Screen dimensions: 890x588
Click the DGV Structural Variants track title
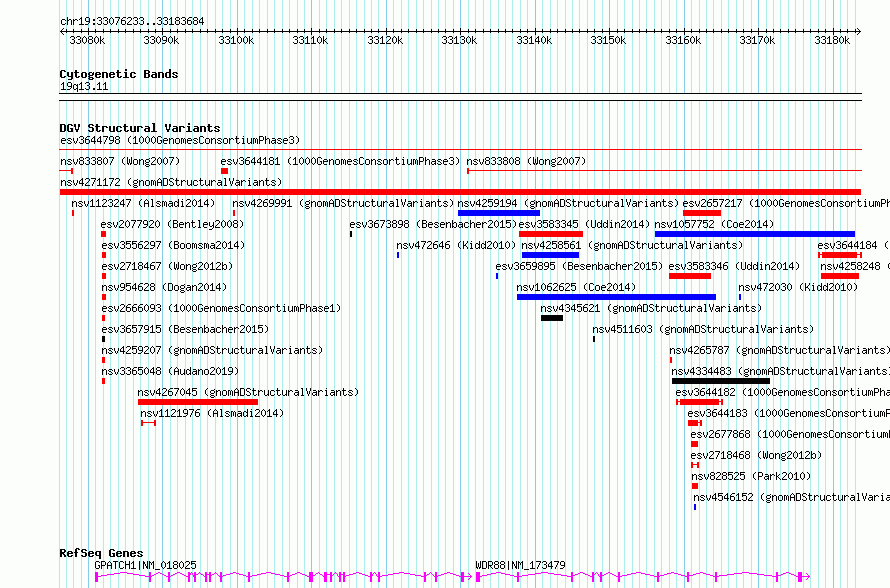(x=140, y=128)
